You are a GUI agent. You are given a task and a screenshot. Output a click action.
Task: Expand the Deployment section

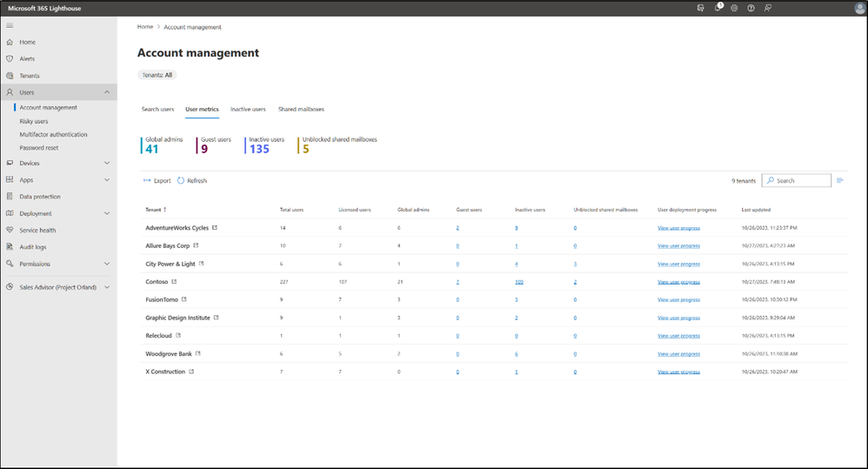coord(107,213)
